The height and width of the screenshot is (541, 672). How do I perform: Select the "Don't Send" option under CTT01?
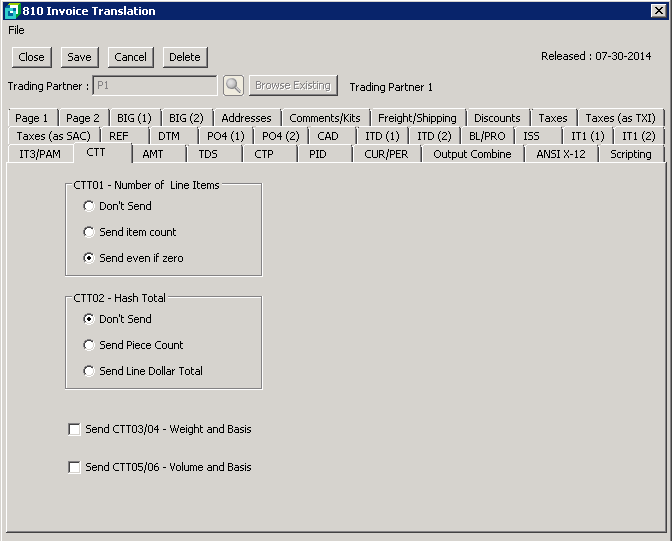[90, 206]
